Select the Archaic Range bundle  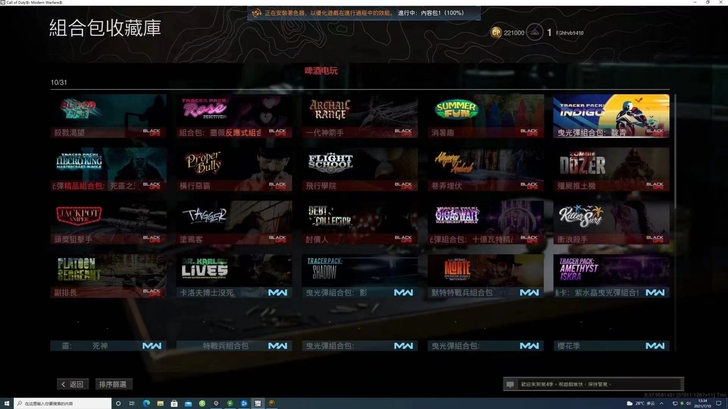[360, 116]
